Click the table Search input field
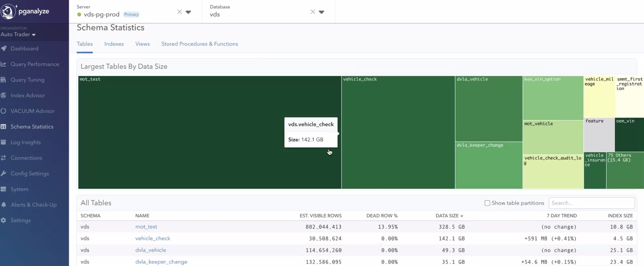The width and height of the screenshot is (644, 266). 591,203
